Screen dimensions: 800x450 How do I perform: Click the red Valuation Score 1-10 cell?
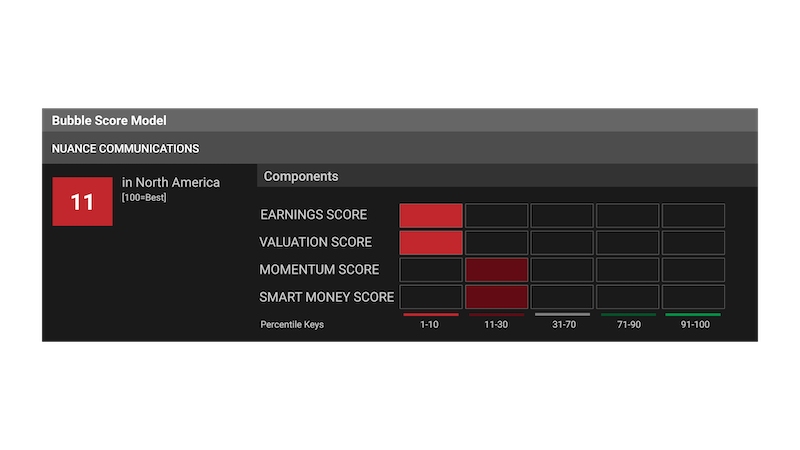pyautogui.click(x=431, y=243)
